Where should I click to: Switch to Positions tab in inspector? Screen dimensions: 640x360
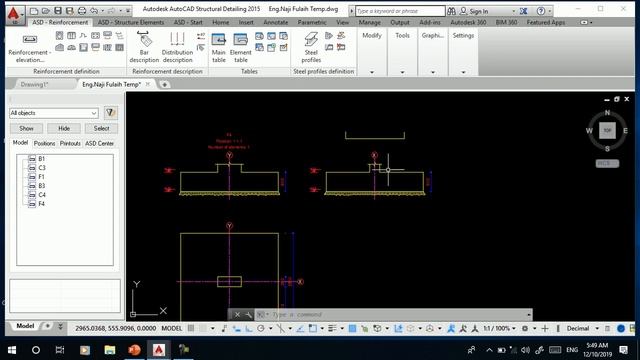(44, 143)
